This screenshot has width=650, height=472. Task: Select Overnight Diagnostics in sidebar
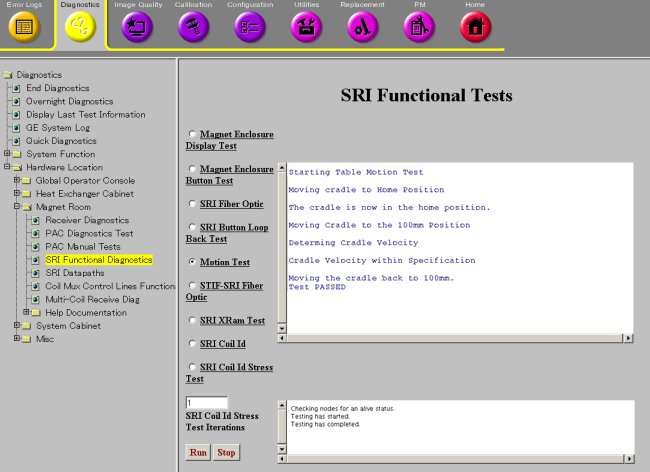pos(69,101)
